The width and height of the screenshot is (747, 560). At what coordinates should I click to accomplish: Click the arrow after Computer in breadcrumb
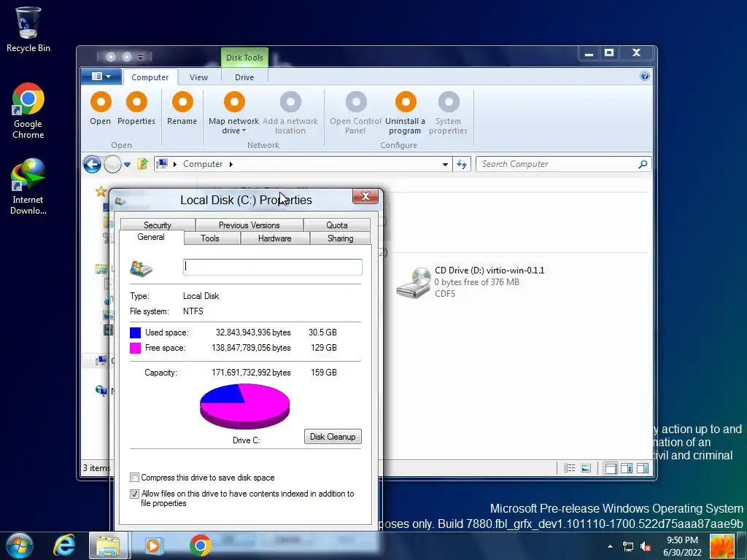(231, 164)
